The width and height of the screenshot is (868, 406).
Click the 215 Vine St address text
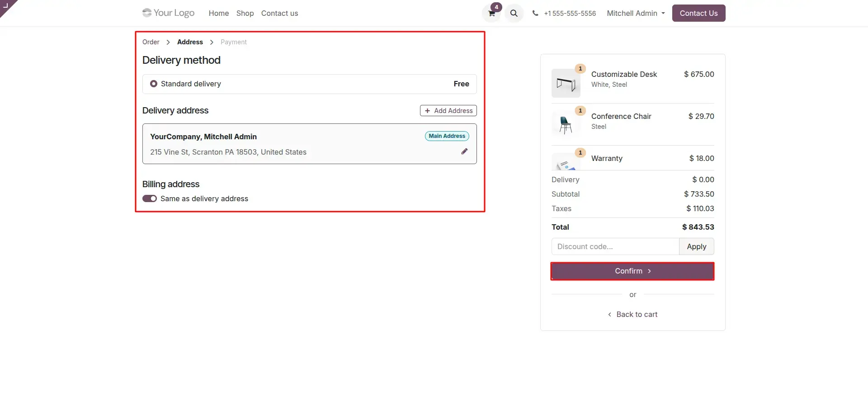click(228, 152)
